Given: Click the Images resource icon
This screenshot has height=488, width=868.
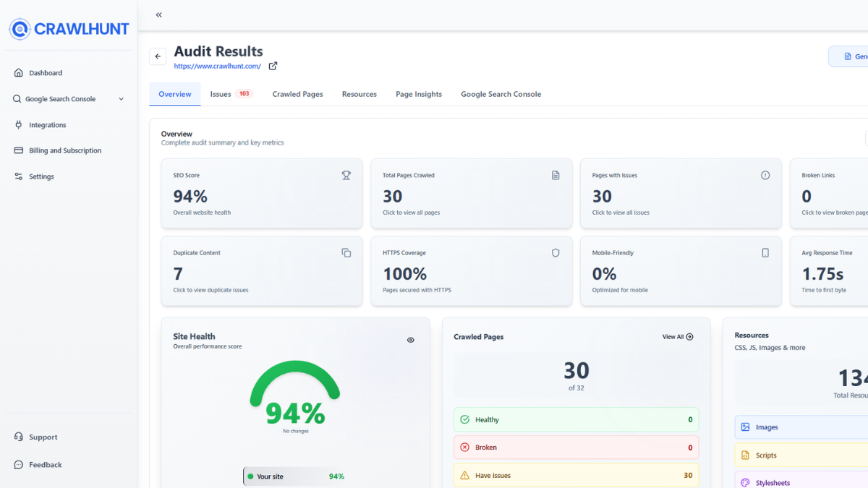Looking at the screenshot, I should point(745,427).
